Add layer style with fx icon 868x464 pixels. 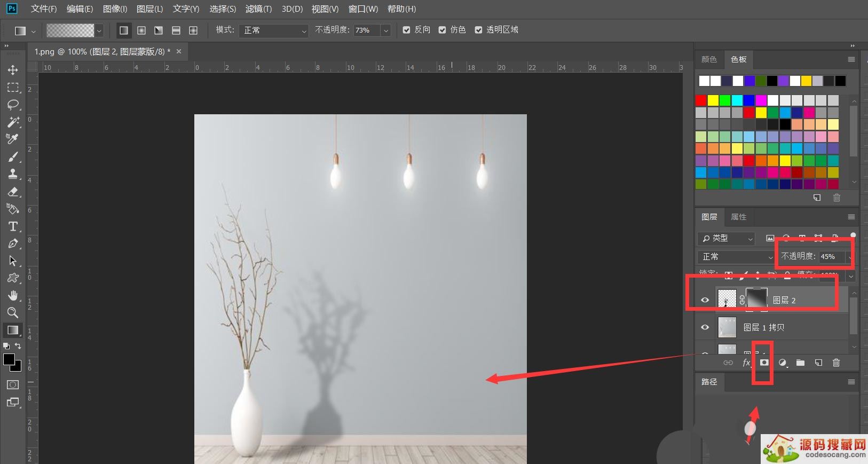pyautogui.click(x=746, y=363)
